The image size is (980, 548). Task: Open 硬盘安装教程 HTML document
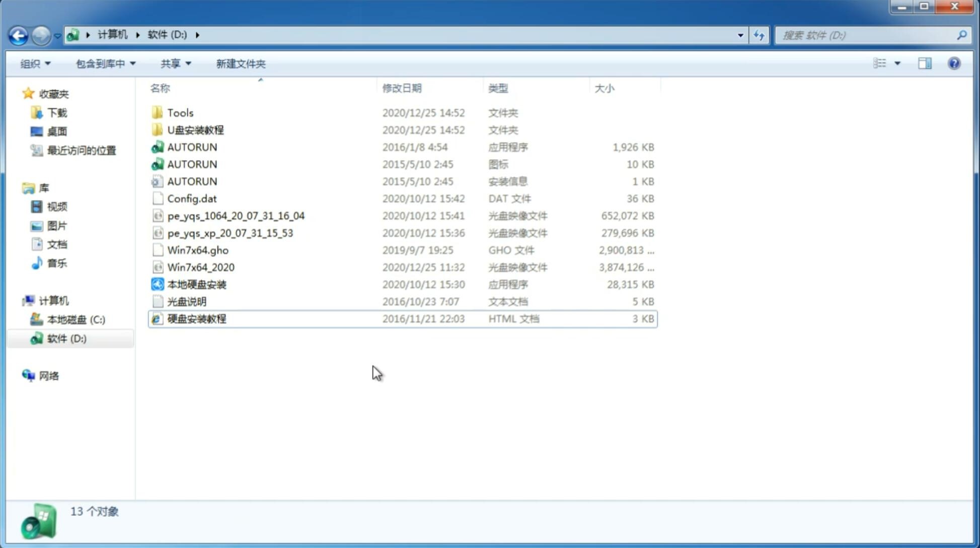pyautogui.click(x=196, y=318)
